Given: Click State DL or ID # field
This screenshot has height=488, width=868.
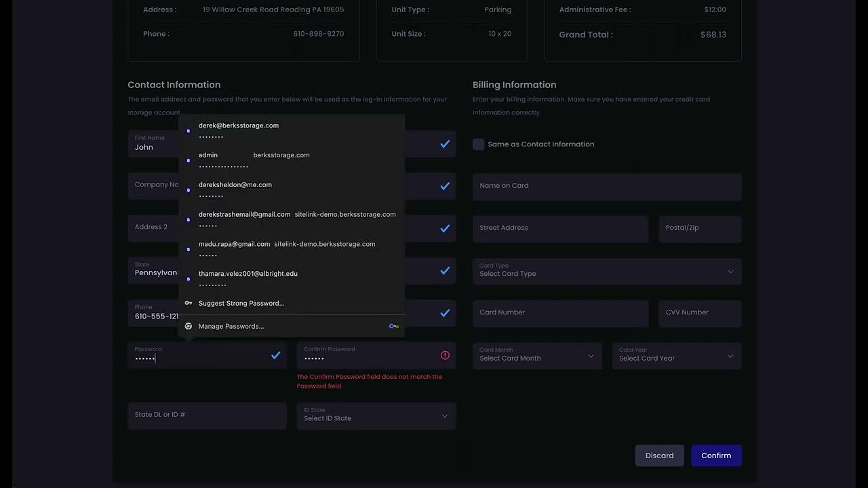Looking at the screenshot, I should [x=207, y=415].
